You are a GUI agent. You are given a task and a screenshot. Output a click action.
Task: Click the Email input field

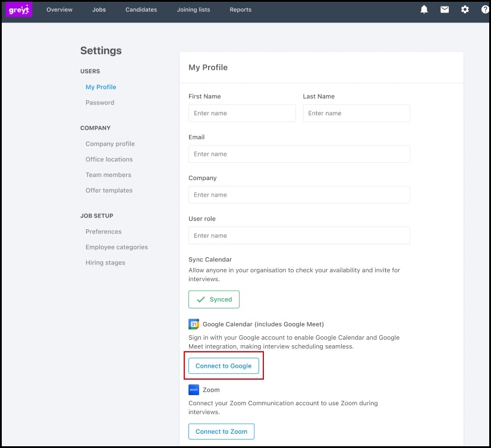click(x=299, y=154)
